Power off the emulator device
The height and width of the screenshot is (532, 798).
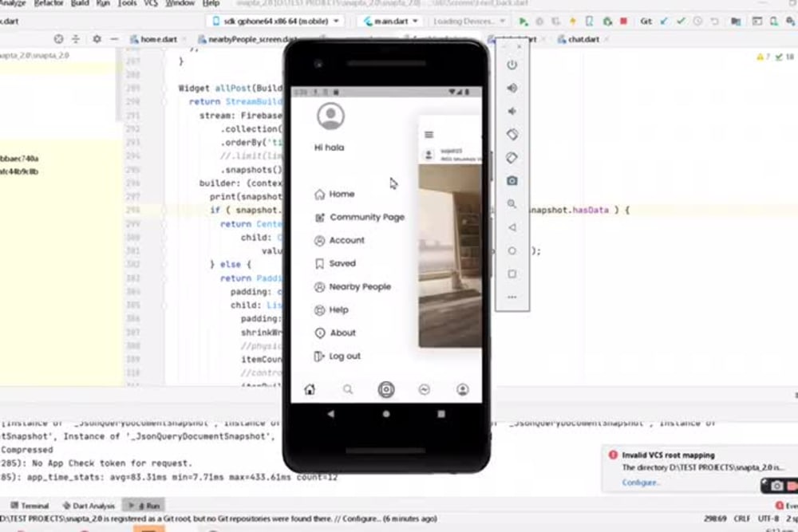click(x=512, y=65)
